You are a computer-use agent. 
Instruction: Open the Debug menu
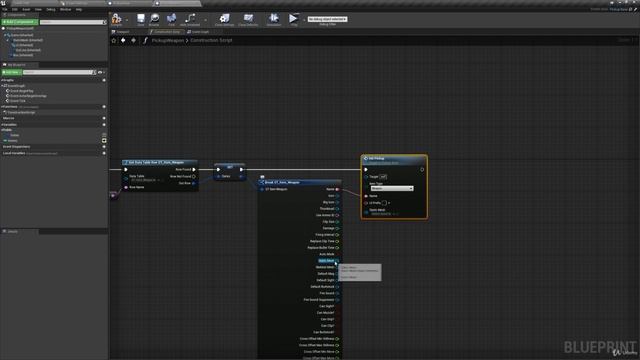tap(51, 9)
